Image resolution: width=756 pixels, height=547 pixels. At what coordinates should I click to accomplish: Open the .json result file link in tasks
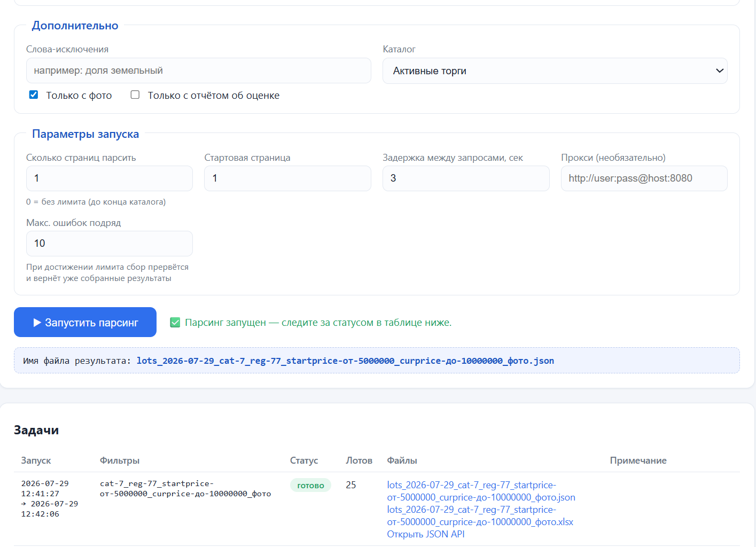pyautogui.click(x=481, y=491)
